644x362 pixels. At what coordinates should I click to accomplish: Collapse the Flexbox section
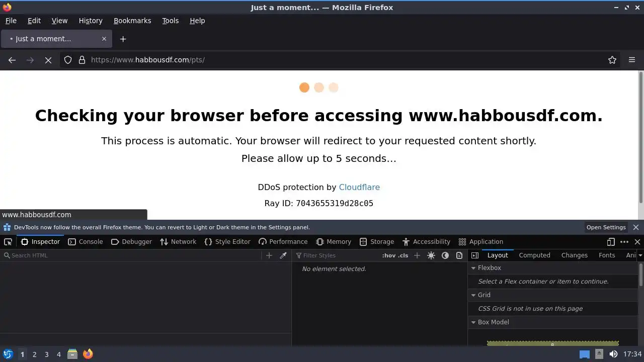click(x=473, y=268)
